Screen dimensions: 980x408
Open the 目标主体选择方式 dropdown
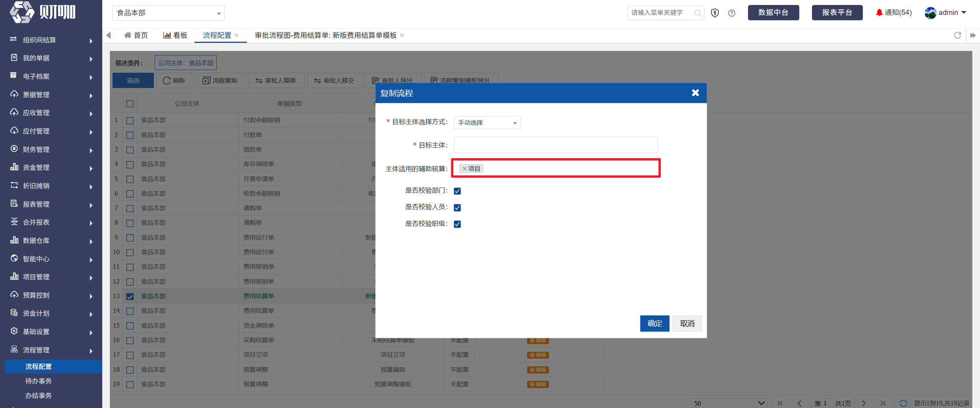pyautogui.click(x=487, y=122)
